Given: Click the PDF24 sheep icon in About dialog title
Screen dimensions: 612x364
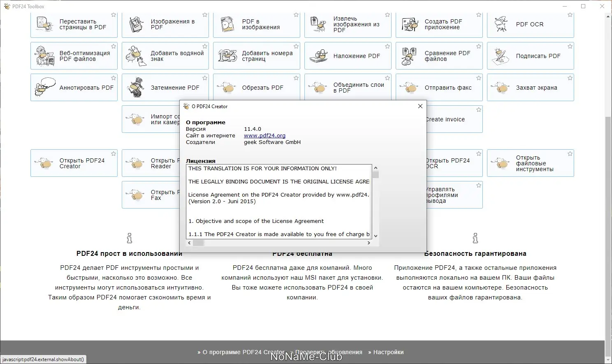Looking at the screenshot, I should point(186,107).
